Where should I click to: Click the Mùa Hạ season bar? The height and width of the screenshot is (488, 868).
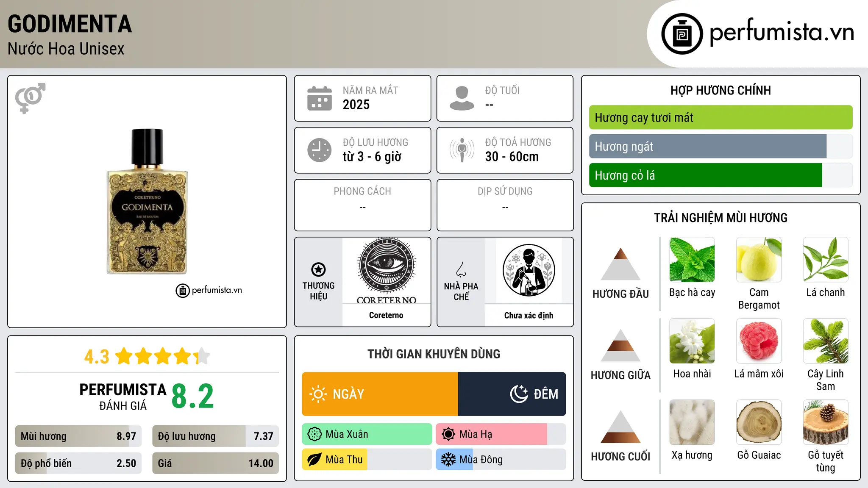pyautogui.click(x=501, y=434)
